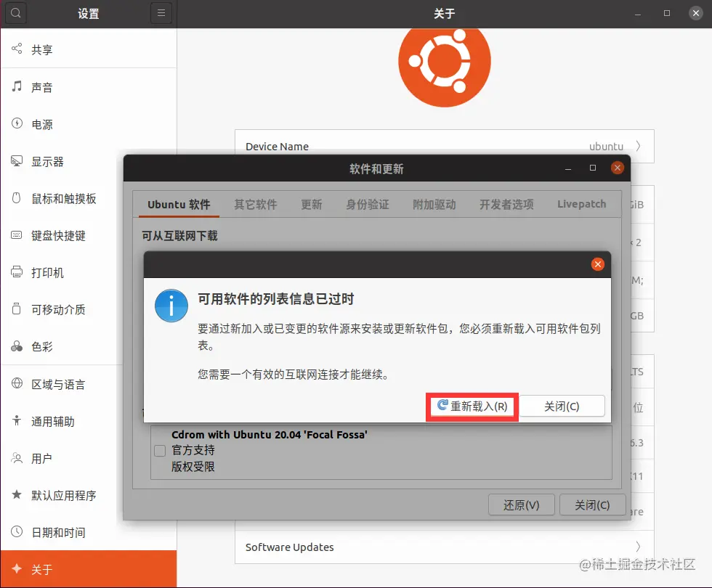
Task: Click the 还原(V) revert button
Action: 522,505
